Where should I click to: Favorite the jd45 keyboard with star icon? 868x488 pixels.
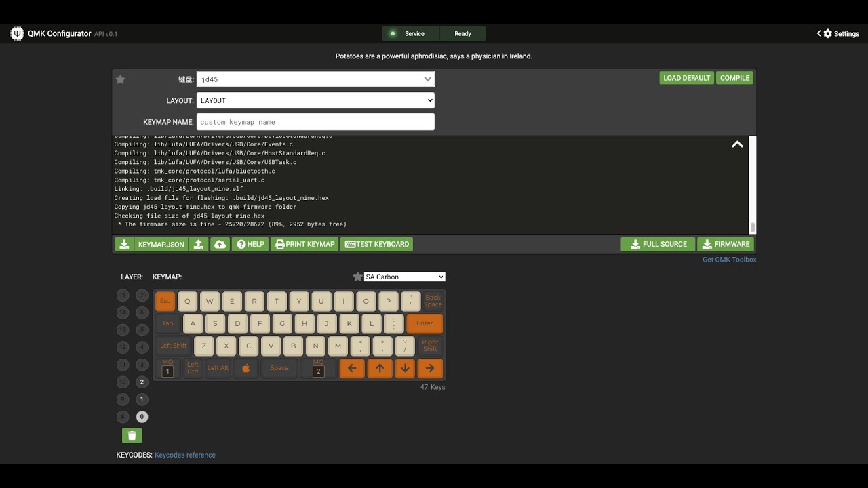[121, 79]
